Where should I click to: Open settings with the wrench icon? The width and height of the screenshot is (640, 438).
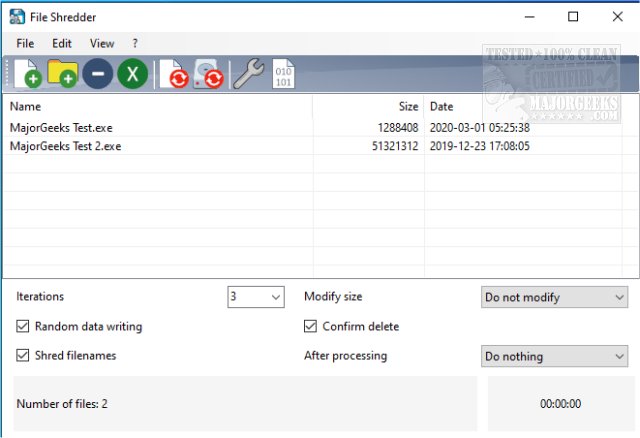(247, 75)
